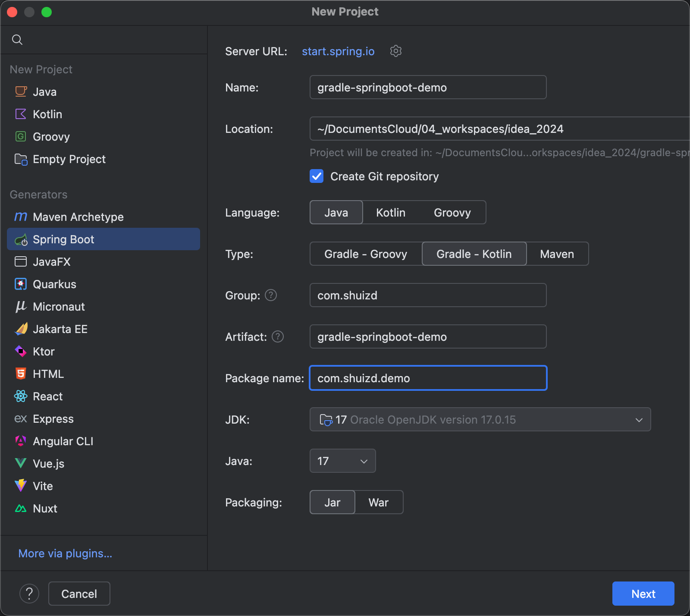Show help for the Artifact field
Viewport: 690px width, 616px height.
tap(278, 336)
